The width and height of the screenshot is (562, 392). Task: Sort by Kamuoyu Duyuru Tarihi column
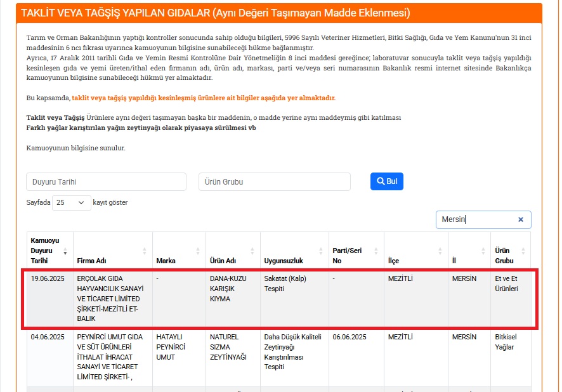tap(50, 251)
